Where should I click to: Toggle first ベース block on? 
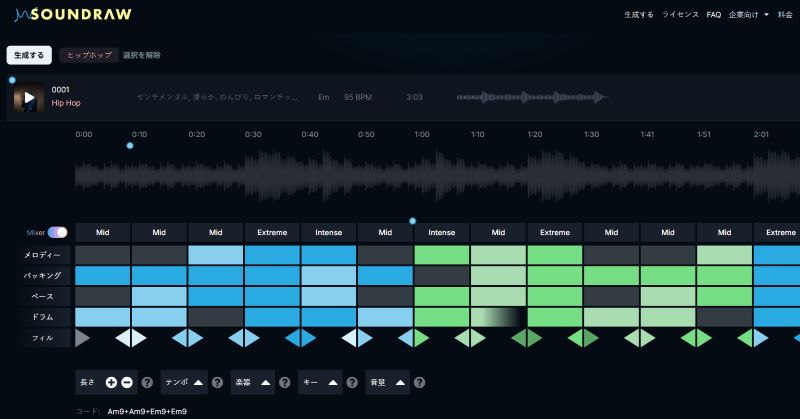[x=102, y=296]
